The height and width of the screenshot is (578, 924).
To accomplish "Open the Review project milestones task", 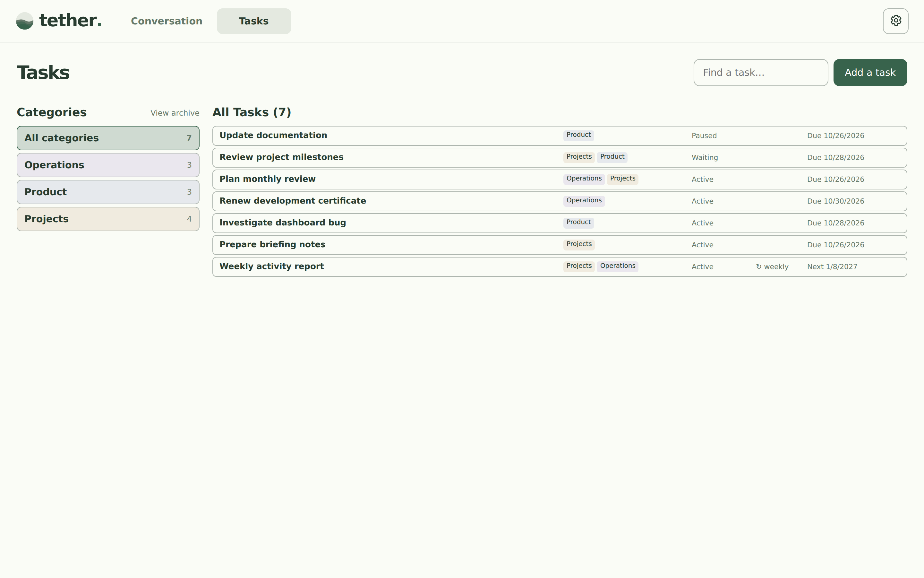I will pos(560,157).
